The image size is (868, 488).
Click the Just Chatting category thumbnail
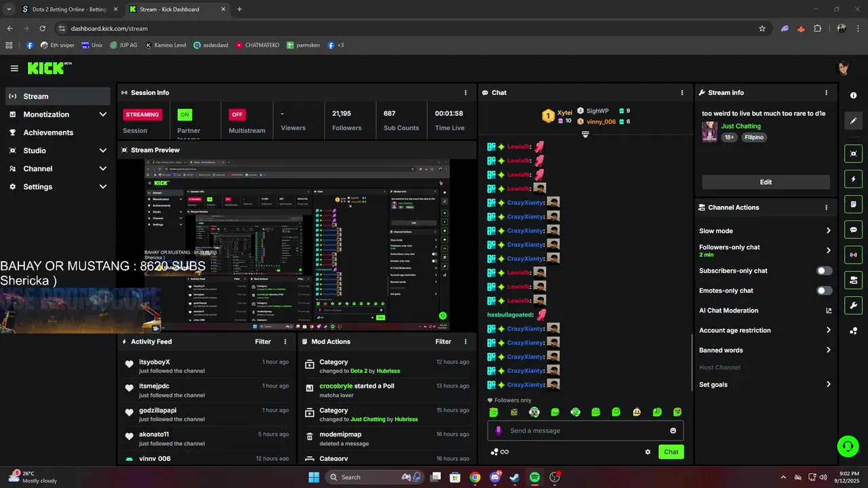pos(710,131)
